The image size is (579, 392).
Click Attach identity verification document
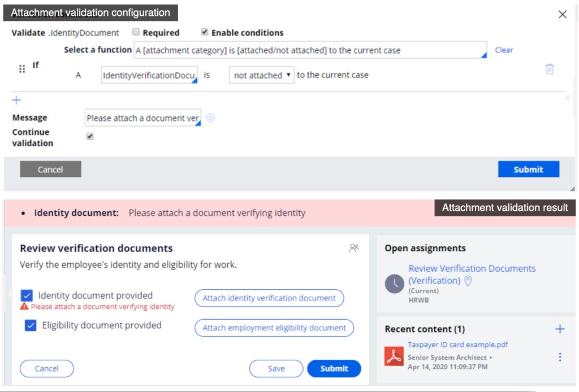(269, 298)
